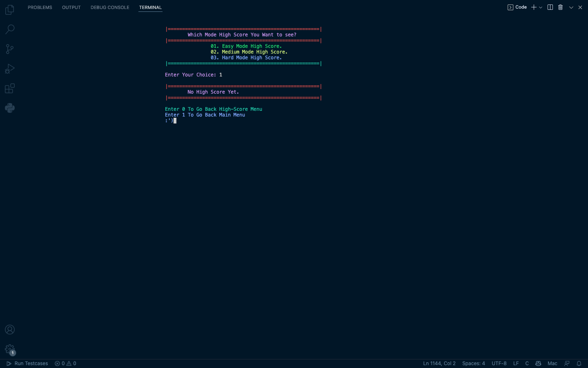
Task: Open the Accounts icon near the bottom sidebar
Action: pyautogui.click(x=10, y=330)
